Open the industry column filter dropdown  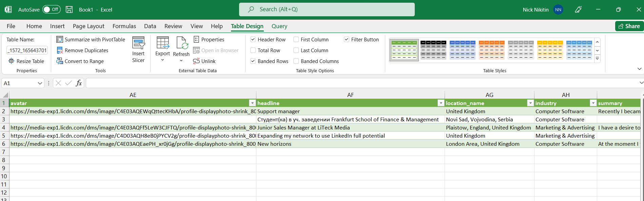coord(593,103)
